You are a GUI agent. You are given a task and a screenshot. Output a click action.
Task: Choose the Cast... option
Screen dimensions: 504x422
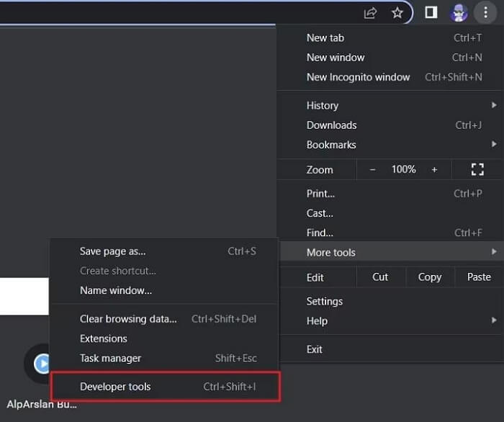click(390, 213)
